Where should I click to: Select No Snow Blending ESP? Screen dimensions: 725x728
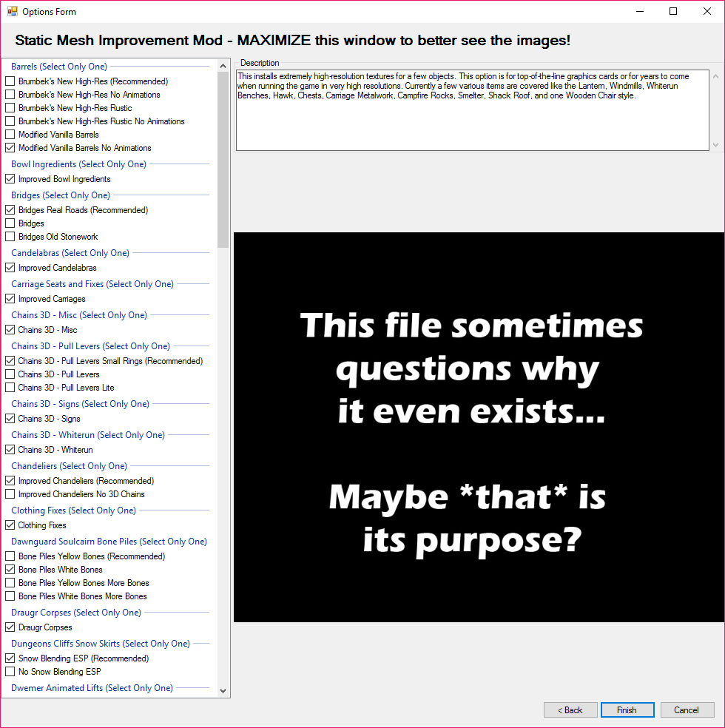pos(10,672)
